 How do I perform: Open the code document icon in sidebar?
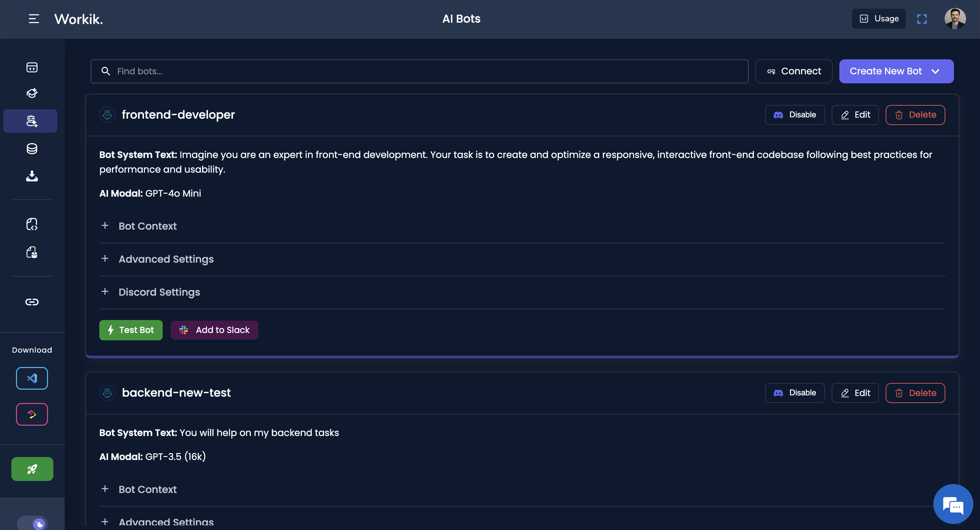point(32,224)
